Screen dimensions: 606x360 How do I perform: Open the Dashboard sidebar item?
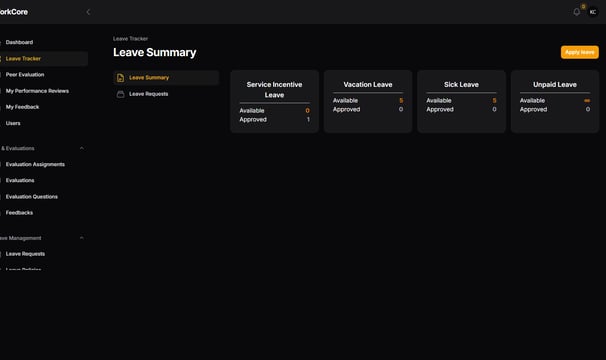click(x=19, y=42)
